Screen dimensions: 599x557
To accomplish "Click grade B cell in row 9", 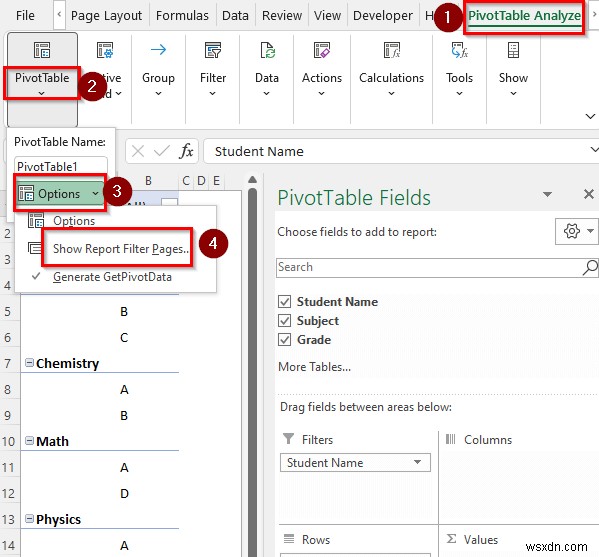I will 124,415.
